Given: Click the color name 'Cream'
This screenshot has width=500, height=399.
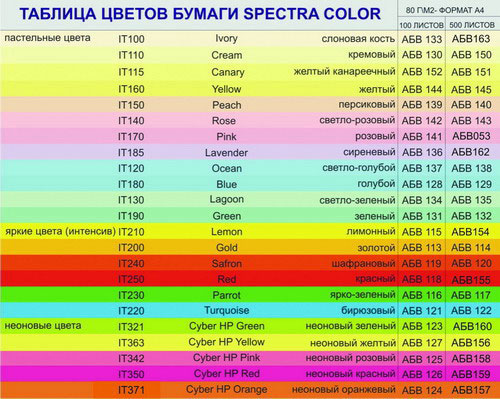Looking at the screenshot, I should [227, 55].
